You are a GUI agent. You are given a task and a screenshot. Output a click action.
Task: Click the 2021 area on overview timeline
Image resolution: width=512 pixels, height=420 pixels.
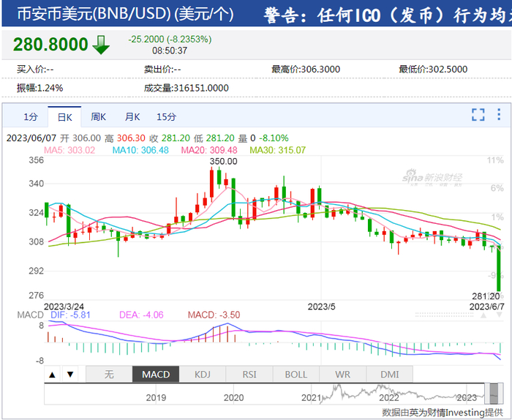tap(311, 397)
